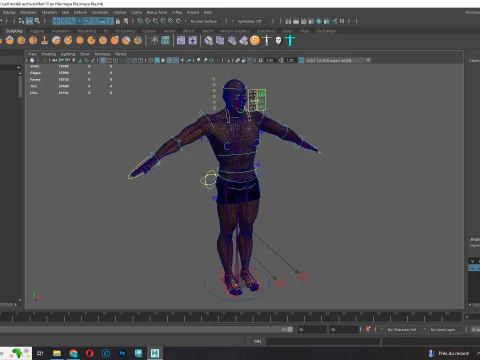This screenshot has height=360, width=480.
Task: Click the gamma value field showing 1.00
Action: (290, 60)
